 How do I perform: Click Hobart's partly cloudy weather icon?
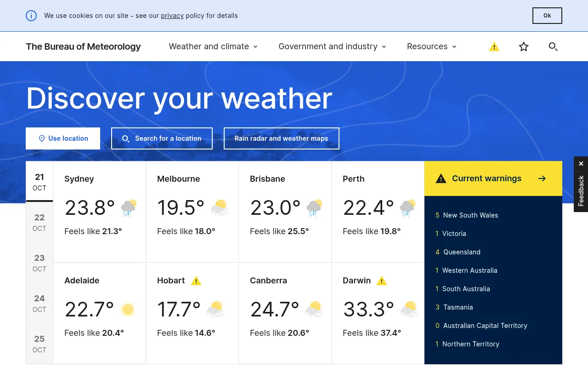pyautogui.click(x=215, y=310)
